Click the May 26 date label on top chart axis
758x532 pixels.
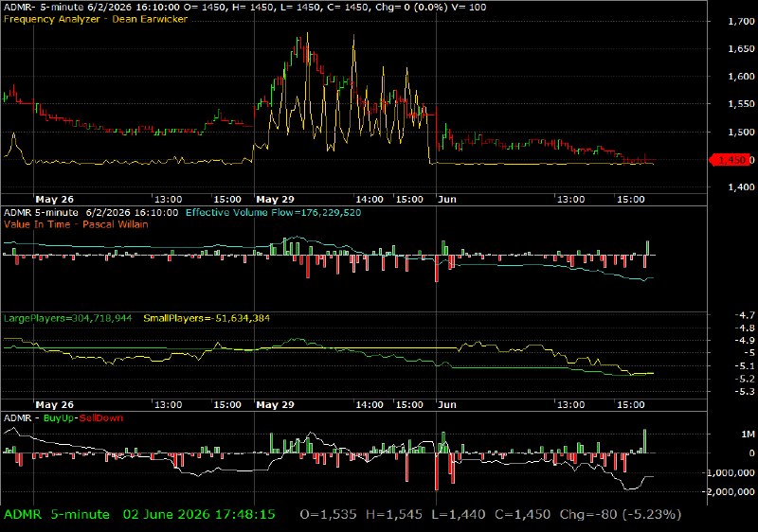coord(55,200)
